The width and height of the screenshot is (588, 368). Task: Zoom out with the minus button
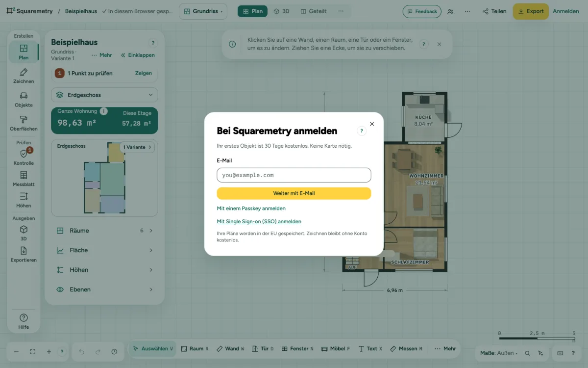(16, 352)
